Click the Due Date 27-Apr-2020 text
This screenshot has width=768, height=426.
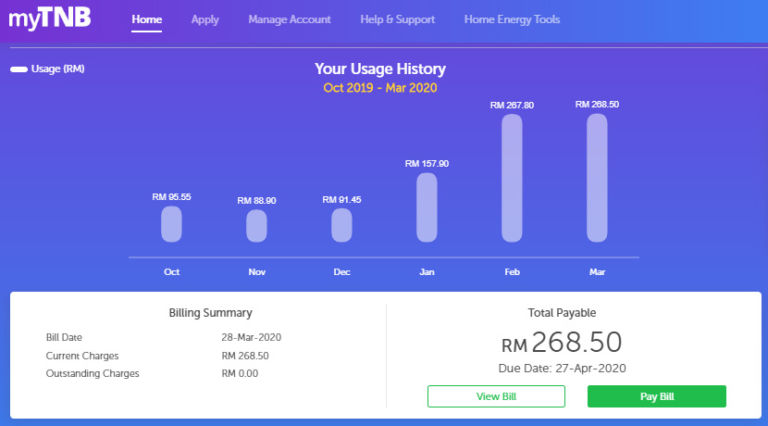pyautogui.click(x=561, y=368)
